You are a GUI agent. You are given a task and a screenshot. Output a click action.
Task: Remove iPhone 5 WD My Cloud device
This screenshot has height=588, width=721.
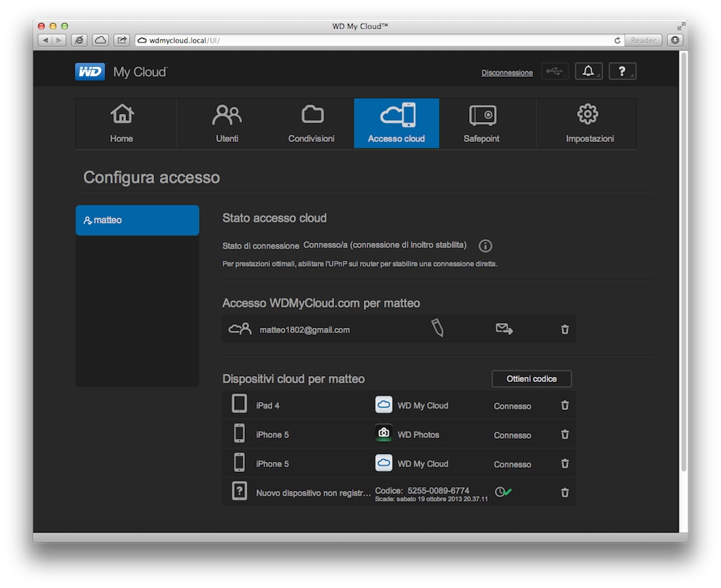pos(565,463)
